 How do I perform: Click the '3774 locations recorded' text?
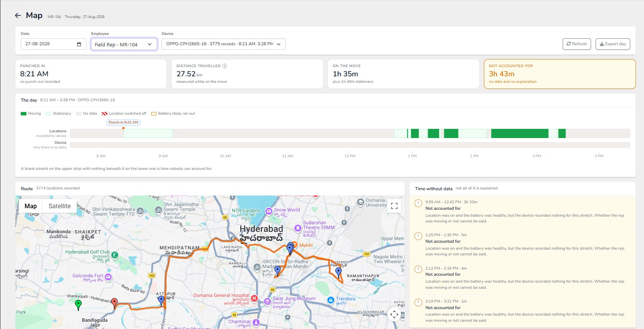(x=58, y=188)
